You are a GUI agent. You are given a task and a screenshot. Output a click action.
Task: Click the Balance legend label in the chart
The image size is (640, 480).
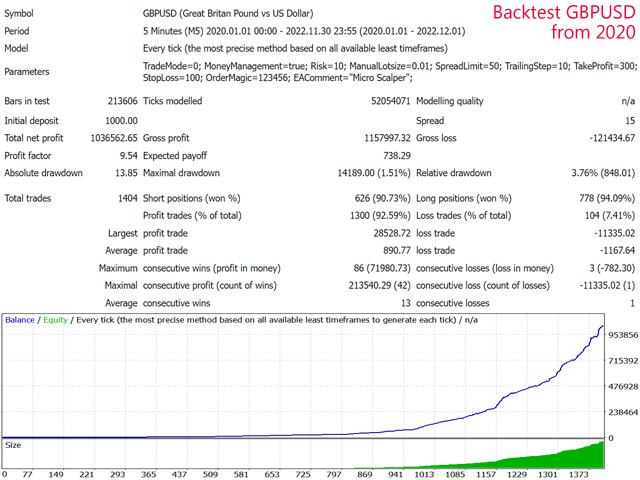point(20,320)
